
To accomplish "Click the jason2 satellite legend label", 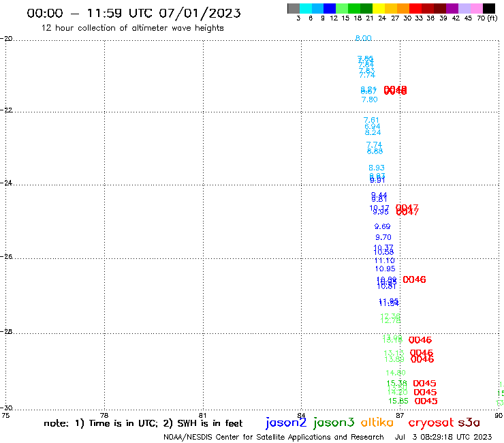I will (286, 423).
